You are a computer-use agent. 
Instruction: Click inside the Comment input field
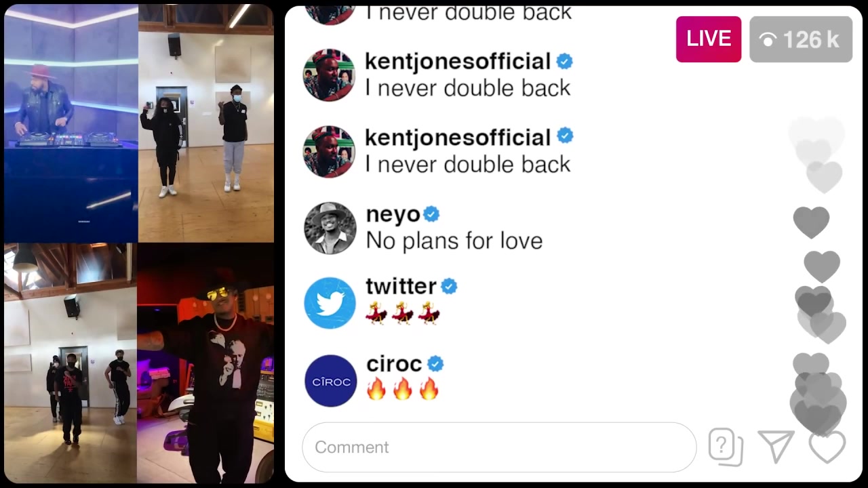coord(499,447)
